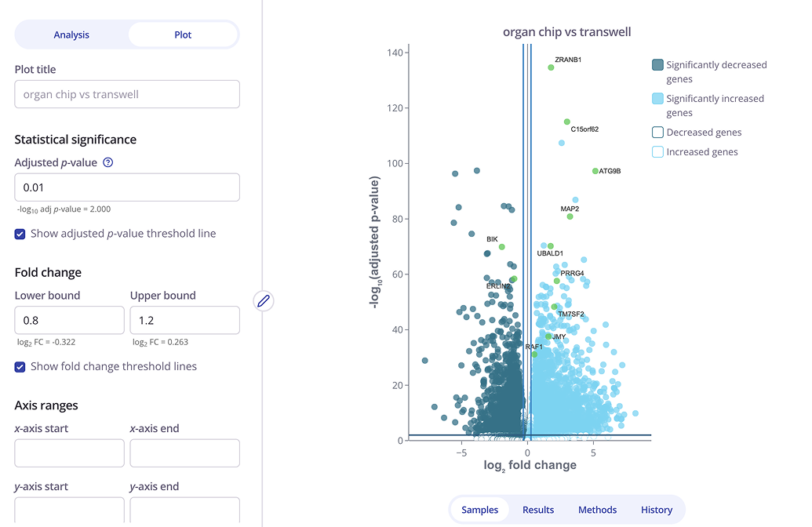Image resolution: width=812 pixels, height=527 pixels.
Task: Click the Plot title input field
Action: [126, 94]
